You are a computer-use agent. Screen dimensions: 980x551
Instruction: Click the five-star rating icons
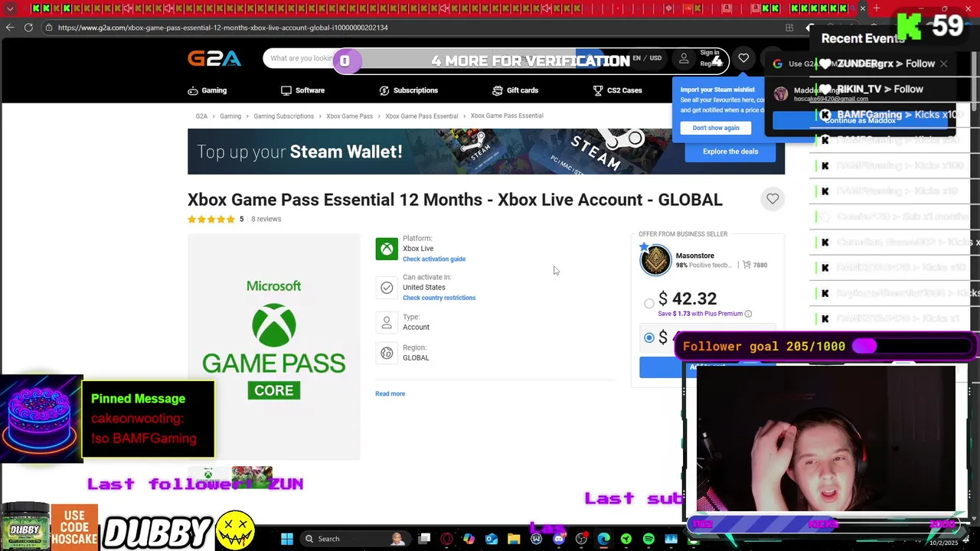pyautogui.click(x=211, y=219)
